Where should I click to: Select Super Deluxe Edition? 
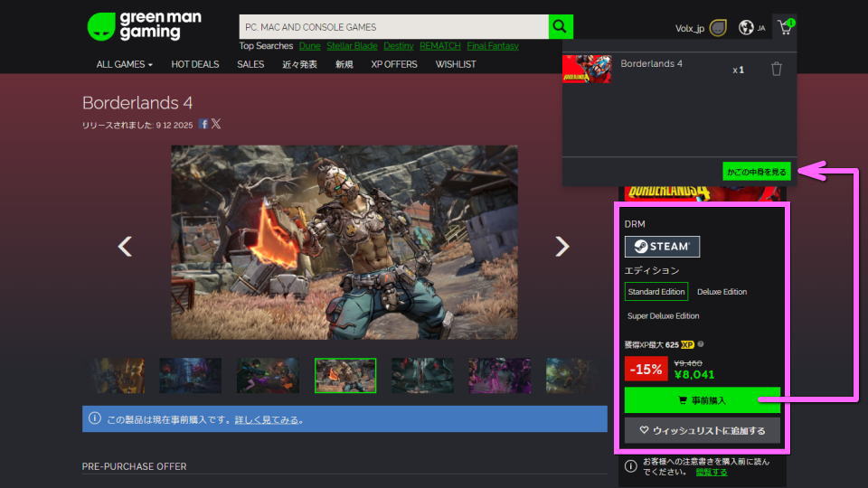(x=663, y=316)
